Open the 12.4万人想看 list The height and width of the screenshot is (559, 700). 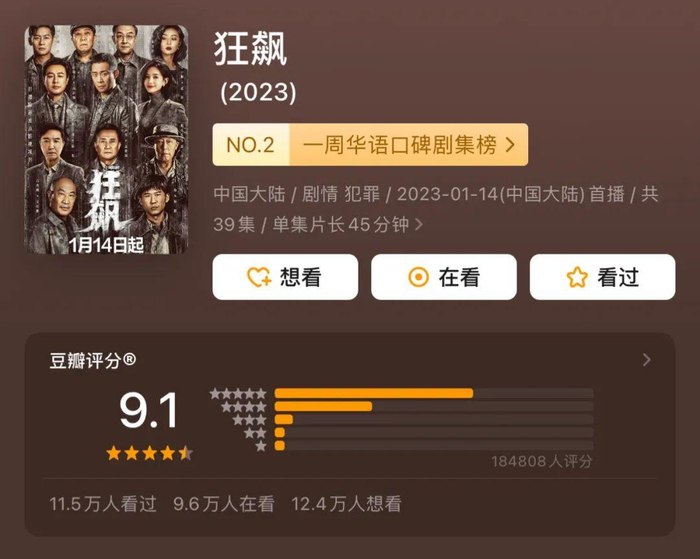coord(345,504)
